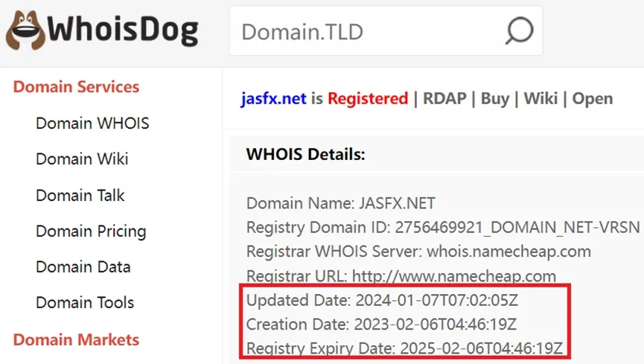
Task: Click the Domain Services heading
Action: click(x=76, y=86)
